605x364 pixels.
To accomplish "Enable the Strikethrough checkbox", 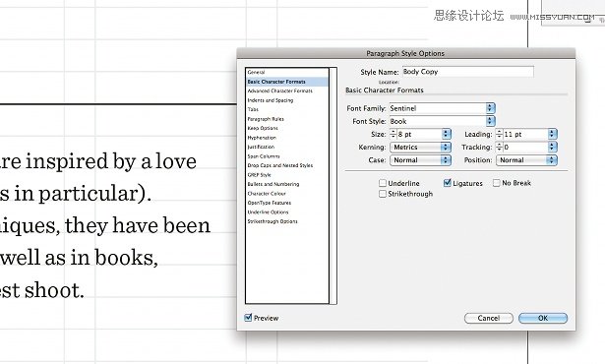I will point(383,194).
